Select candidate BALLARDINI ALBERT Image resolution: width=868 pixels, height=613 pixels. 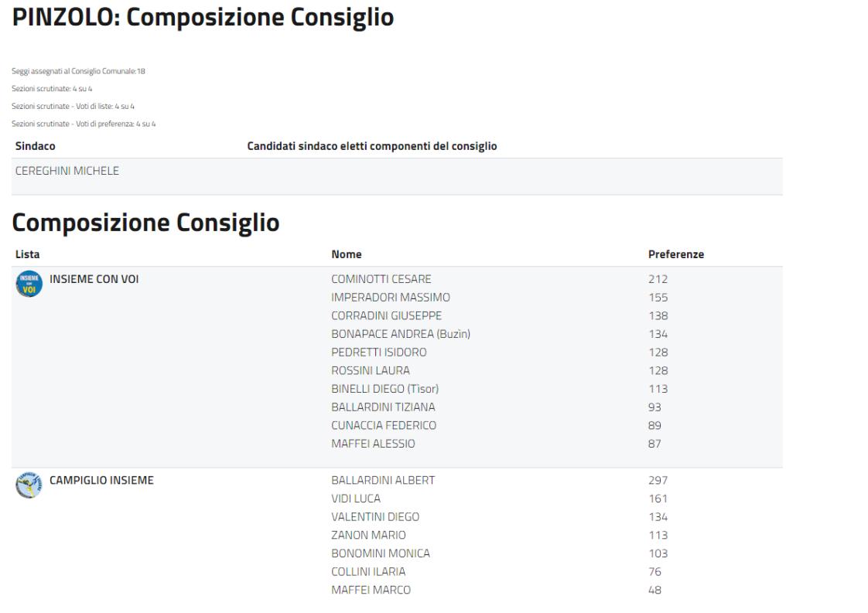pos(383,480)
